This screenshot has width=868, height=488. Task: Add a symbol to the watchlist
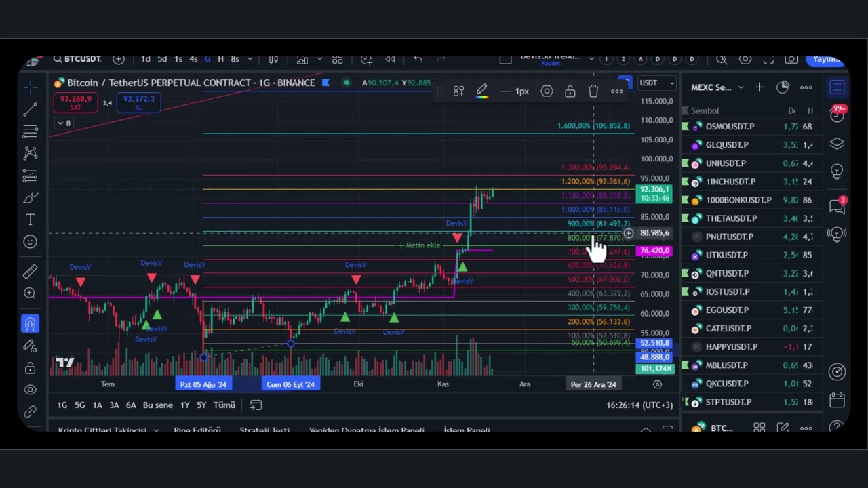(759, 87)
